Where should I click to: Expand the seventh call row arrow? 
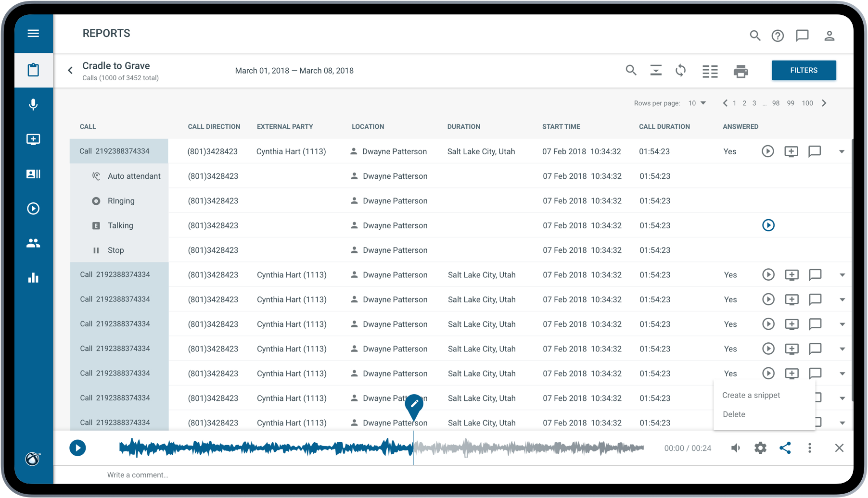pyautogui.click(x=842, y=398)
